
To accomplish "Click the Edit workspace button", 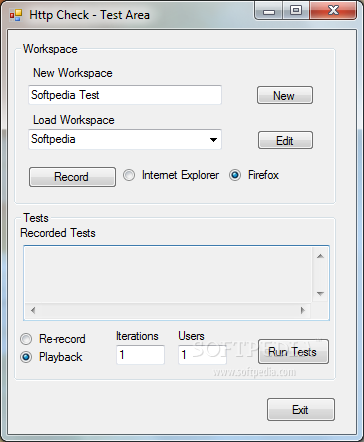I will pos(285,140).
